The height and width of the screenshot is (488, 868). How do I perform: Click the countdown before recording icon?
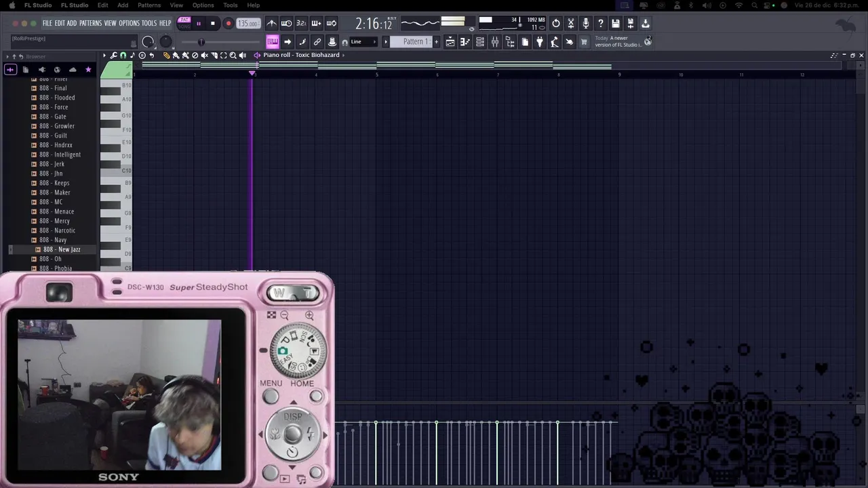point(301,24)
